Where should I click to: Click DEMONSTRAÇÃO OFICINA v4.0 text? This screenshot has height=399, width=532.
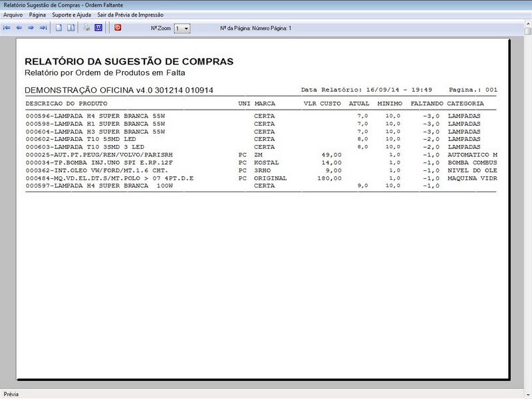[119, 90]
